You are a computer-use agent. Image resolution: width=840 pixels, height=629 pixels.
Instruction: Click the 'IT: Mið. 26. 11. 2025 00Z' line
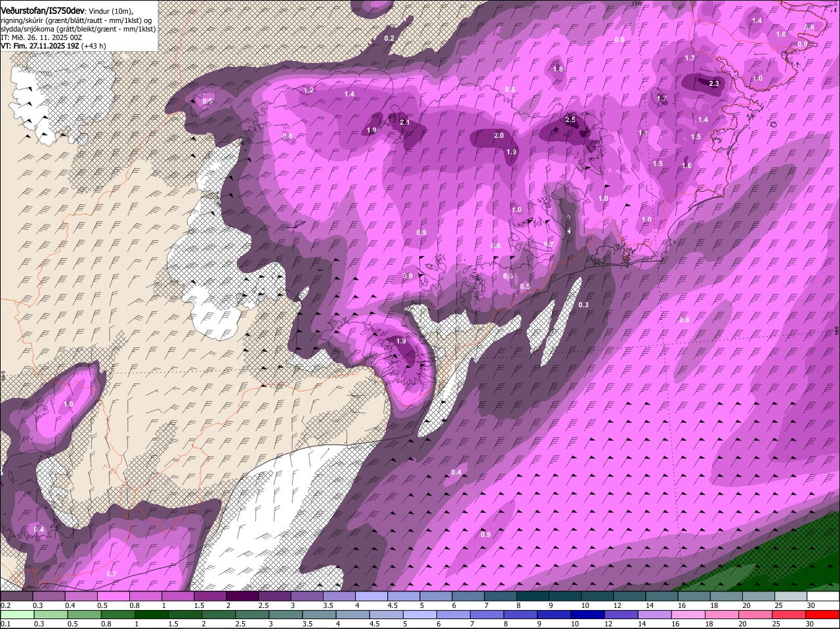click(x=41, y=37)
